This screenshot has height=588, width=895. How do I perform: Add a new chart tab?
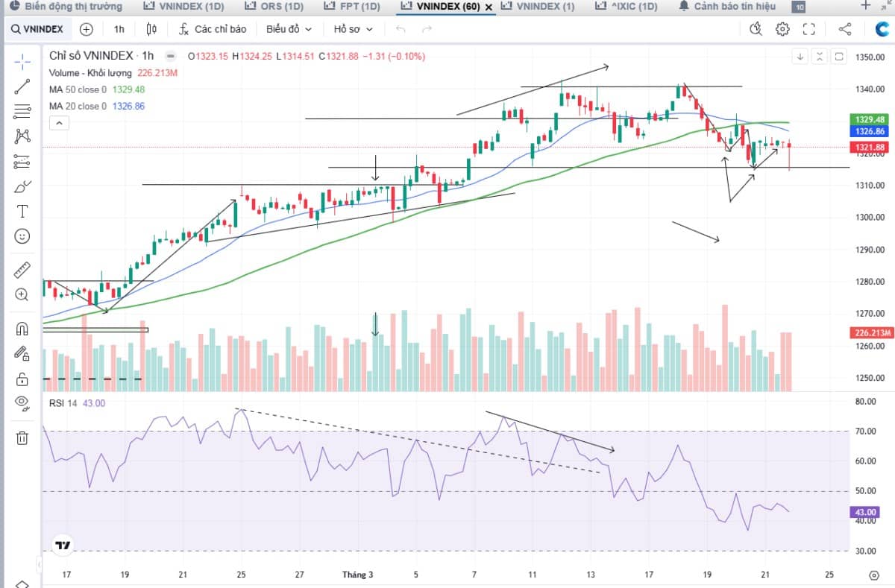(x=866, y=6)
